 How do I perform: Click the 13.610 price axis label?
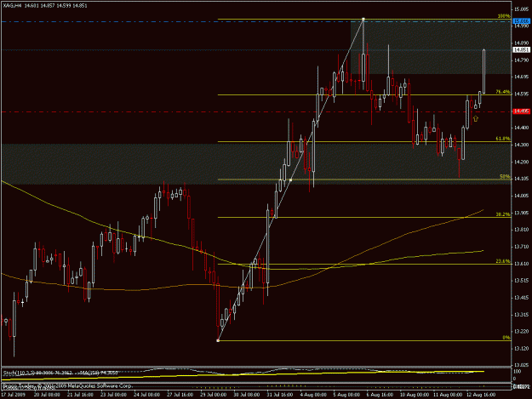[x=522, y=264]
